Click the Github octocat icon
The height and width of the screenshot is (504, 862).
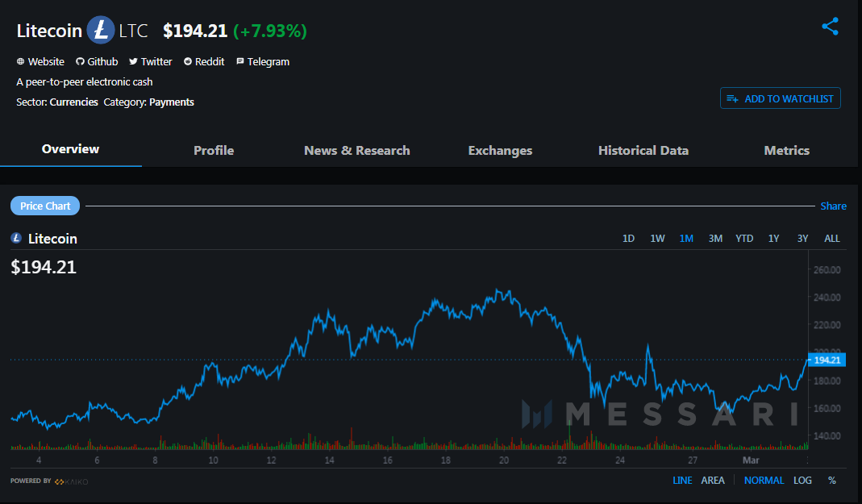click(81, 61)
